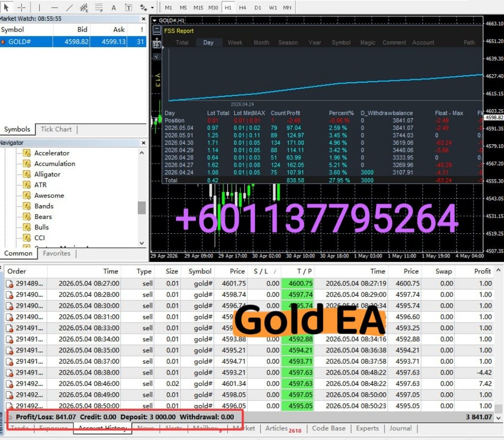Switch chart to M30 timeframe

[x=213, y=7]
